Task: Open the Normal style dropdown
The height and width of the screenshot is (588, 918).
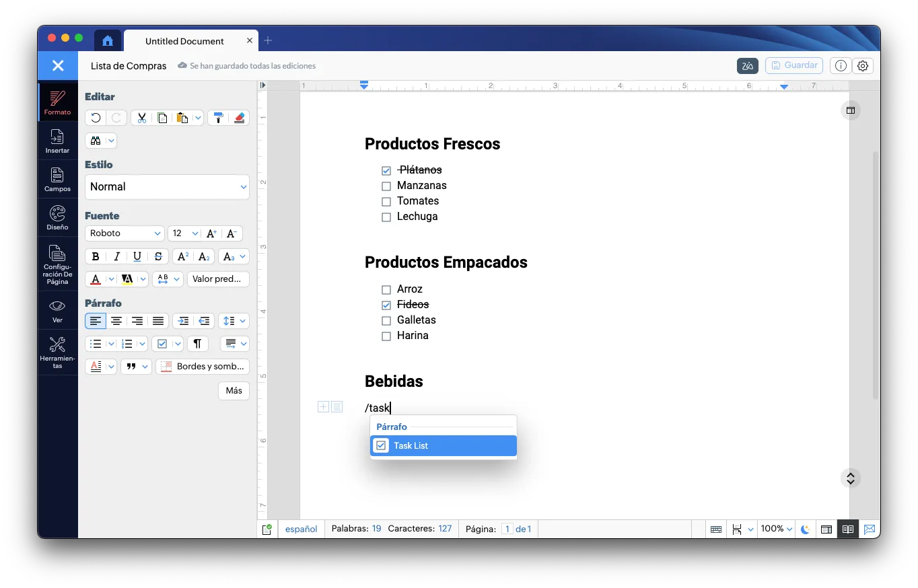Action: pyautogui.click(x=167, y=187)
